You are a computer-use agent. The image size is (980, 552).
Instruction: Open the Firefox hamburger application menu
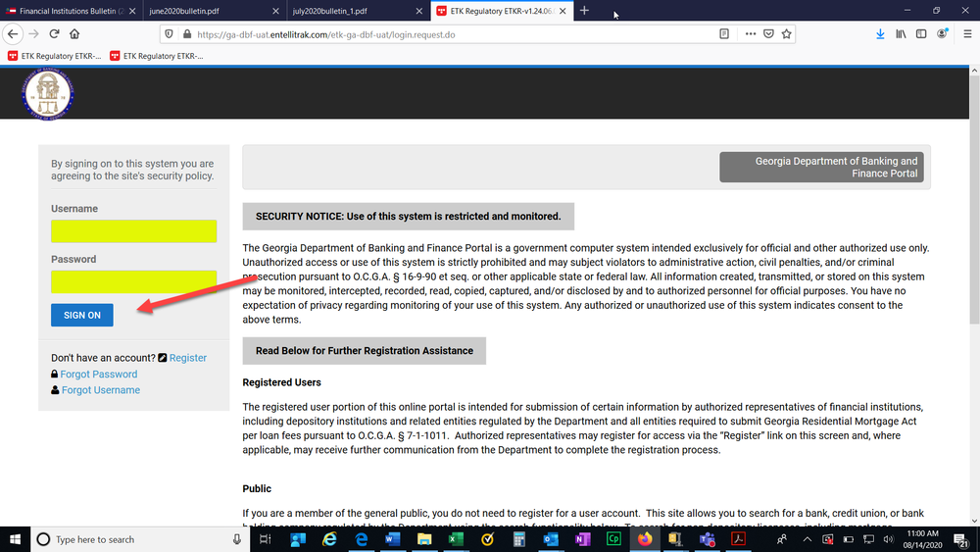coord(966,33)
